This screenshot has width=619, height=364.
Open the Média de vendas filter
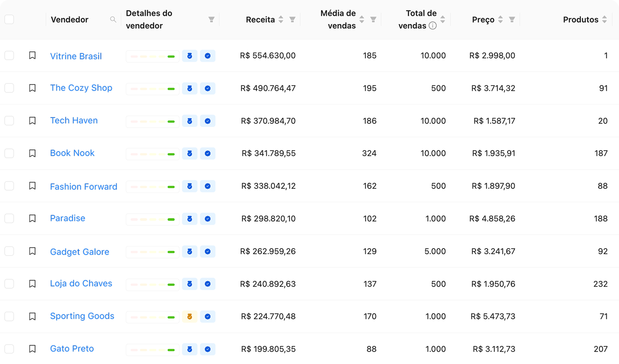(x=373, y=20)
